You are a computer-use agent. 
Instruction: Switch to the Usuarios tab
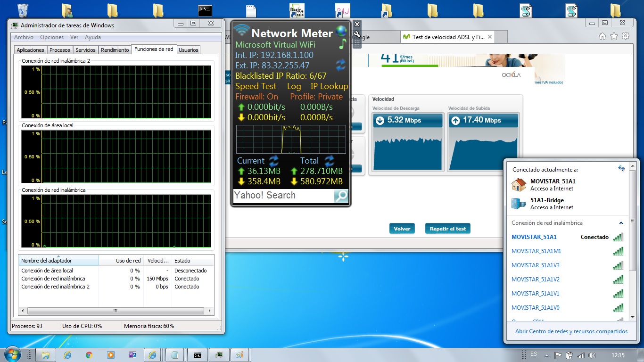(189, 50)
